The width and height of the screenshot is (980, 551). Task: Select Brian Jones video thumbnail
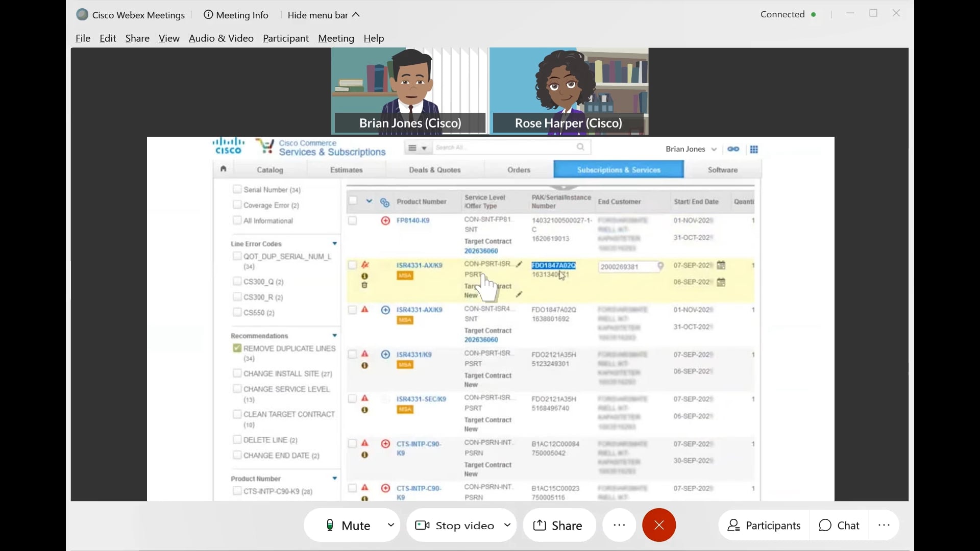click(x=409, y=91)
